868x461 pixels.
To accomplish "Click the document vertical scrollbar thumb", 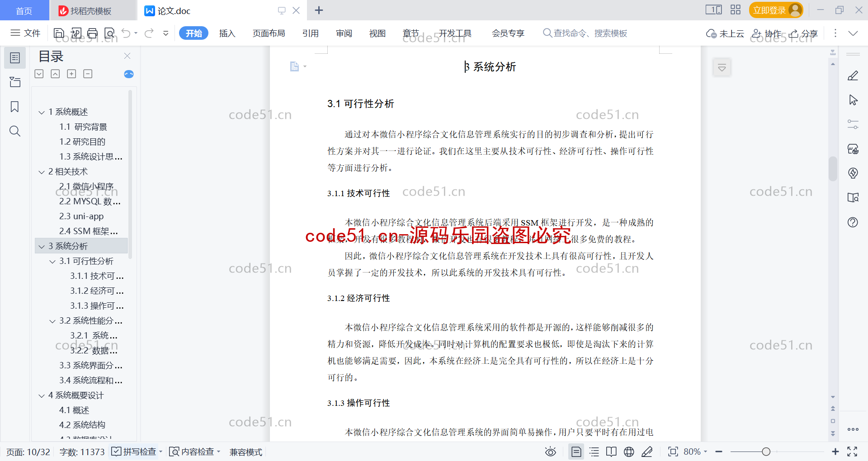I will coord(833,169).
